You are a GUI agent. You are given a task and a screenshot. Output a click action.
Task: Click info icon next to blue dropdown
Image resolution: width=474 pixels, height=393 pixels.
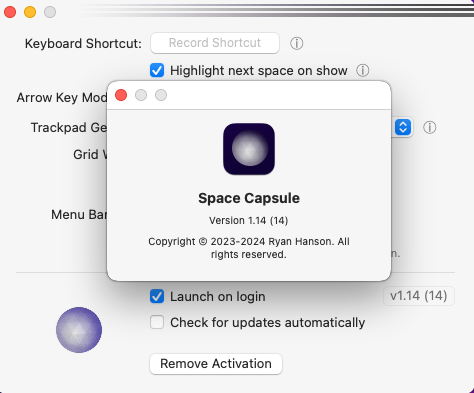(429, 127)
